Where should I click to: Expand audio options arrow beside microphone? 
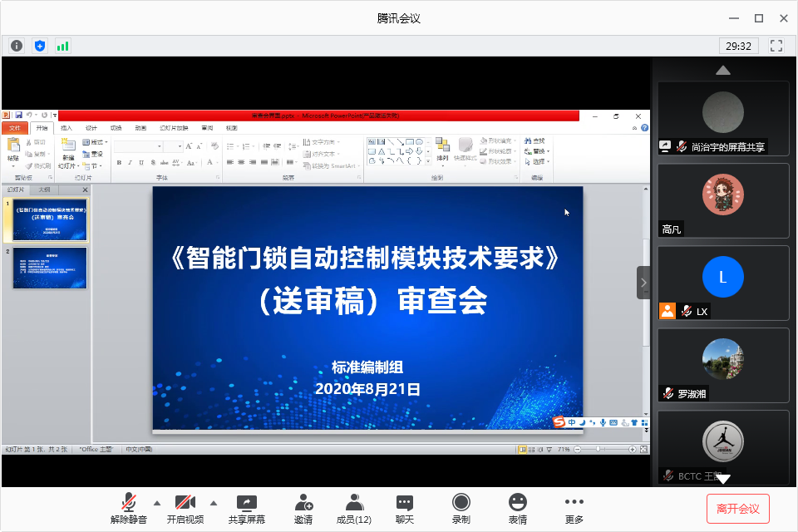point(157,502)
